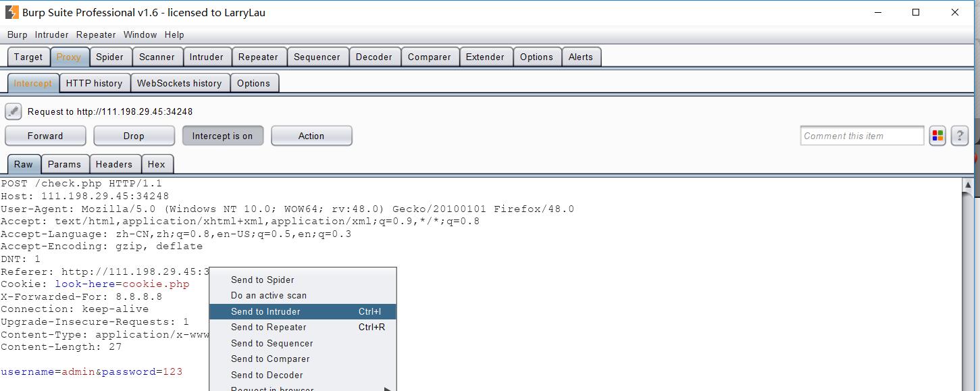Select the HTTP history sub-tab
Image resolution: width=980 pixels, height=391 pixels.
coord(94,83)
